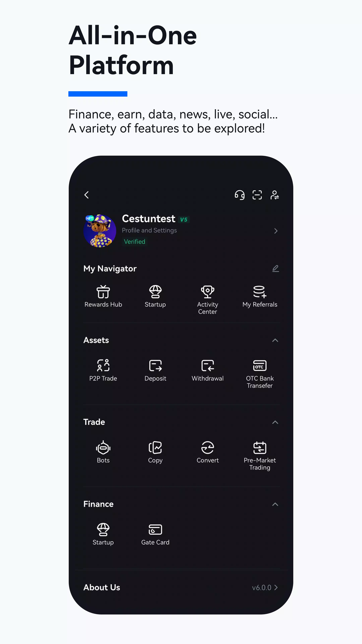The width and height of the screenshot is (362, 644).
Task: Toggle edit My Navigator section
Action: [x=275, y=269]
